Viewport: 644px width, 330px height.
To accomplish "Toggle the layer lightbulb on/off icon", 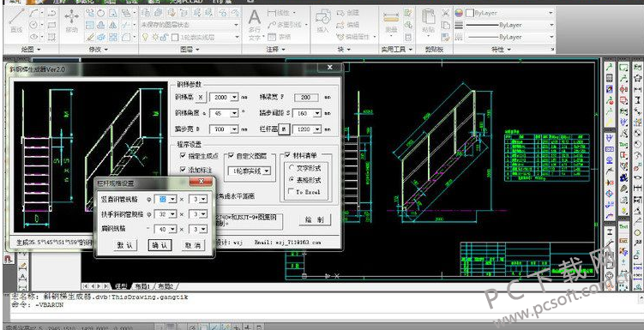I will [145, 37].
